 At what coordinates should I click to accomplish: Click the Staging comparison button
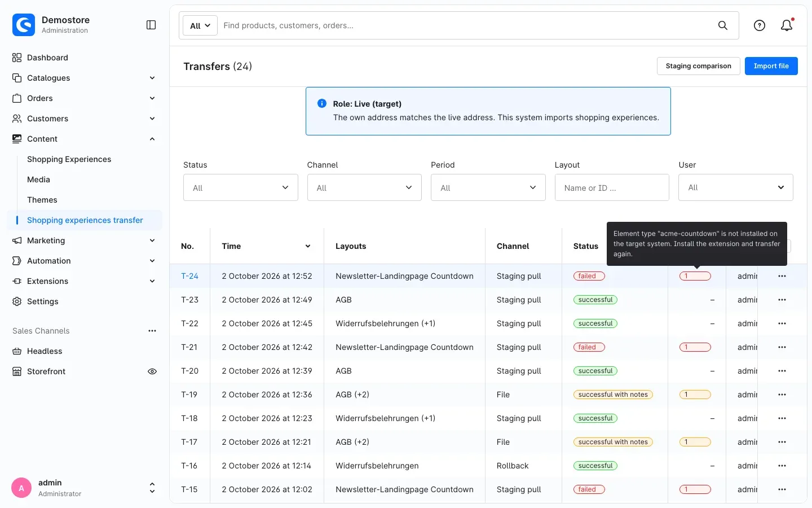(x=698, y=66)
